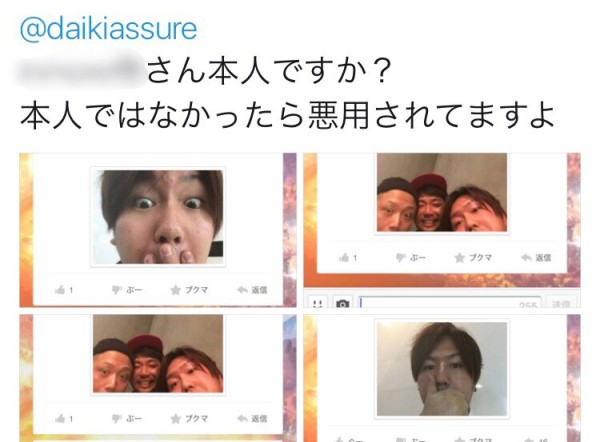600x442 pixels.
Task: Like the bottom-left group photo post
Action: pos(60,419)
